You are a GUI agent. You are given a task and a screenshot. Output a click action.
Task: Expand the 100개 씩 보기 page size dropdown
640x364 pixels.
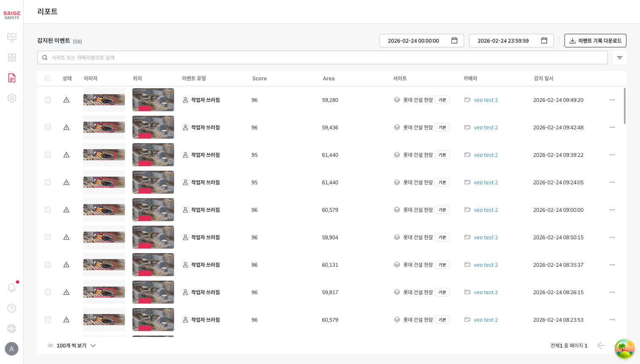click(72, 345)
